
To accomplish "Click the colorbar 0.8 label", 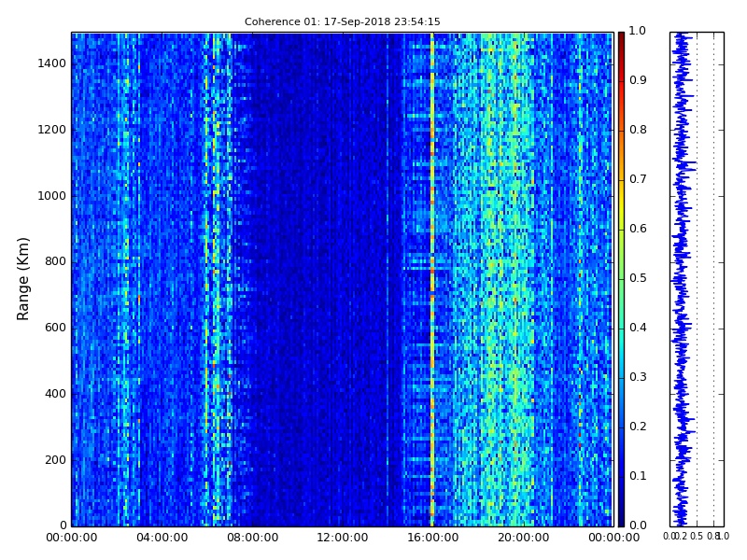I will 638,130.
